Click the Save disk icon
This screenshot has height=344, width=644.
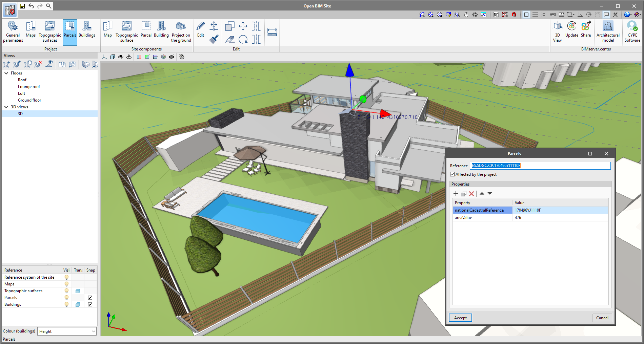pyautogui.click(x=22, y=6)
